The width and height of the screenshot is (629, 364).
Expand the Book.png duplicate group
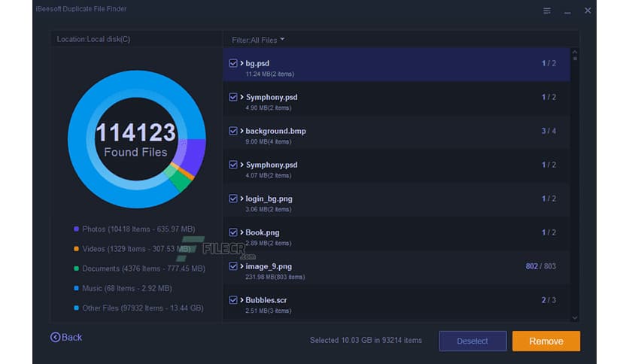pos(242,232)
